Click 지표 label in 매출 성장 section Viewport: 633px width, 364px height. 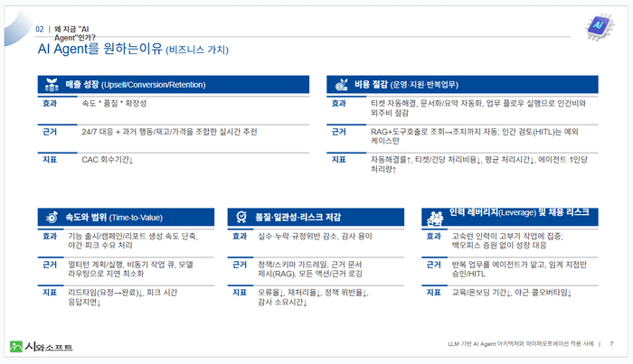(x=50, y=160)
